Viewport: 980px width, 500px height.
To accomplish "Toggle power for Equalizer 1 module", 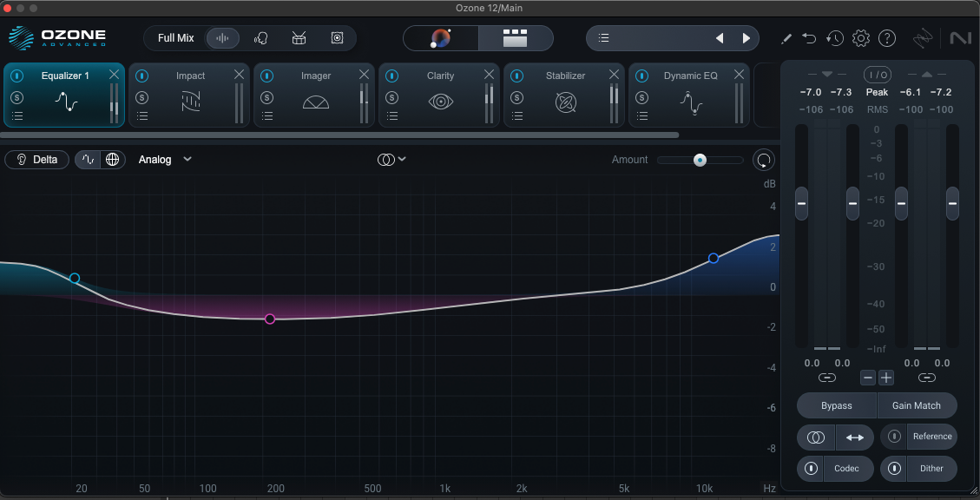I will [17, 76].
